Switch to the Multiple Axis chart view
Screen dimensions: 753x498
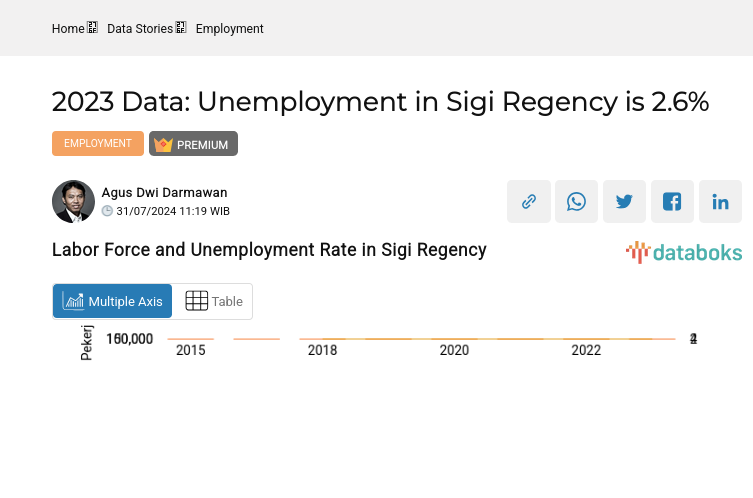pyautogui.click(x=112, y=301)
